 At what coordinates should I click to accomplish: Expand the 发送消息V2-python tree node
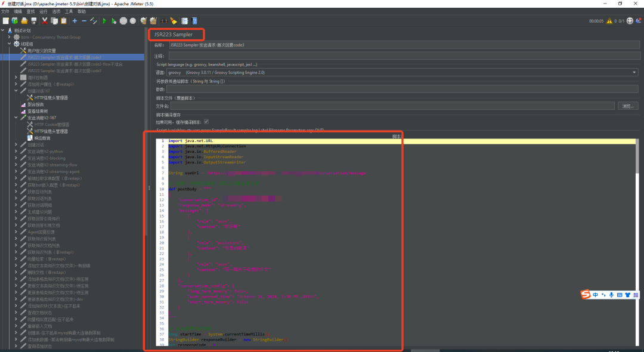pyautogui.click(x=16, y=152)
